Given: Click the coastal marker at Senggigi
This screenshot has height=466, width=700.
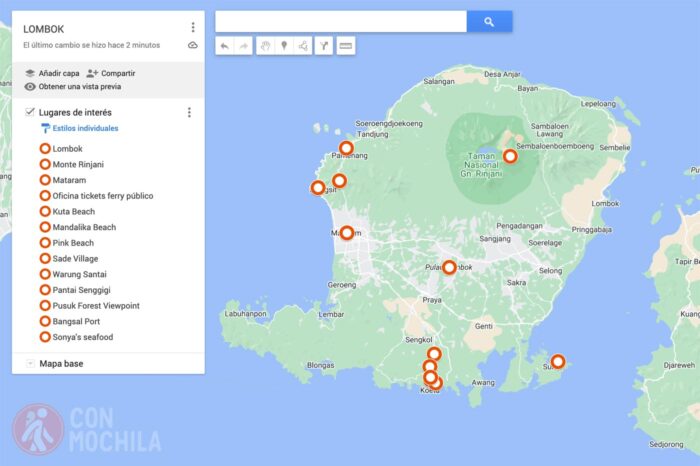Looking at the screenshot, I should [x=318, y=187].
